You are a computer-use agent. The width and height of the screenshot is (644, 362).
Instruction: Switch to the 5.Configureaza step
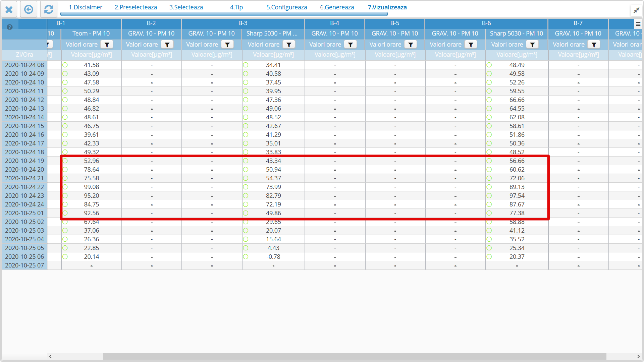(287, 7)
